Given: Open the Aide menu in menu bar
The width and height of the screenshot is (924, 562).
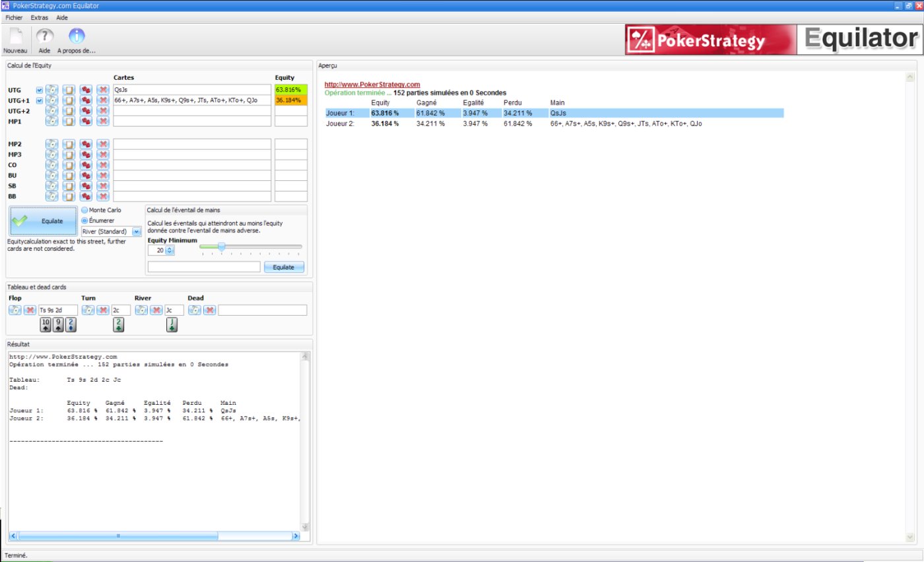Looking at the screenshot, I should tap(62, 18).
